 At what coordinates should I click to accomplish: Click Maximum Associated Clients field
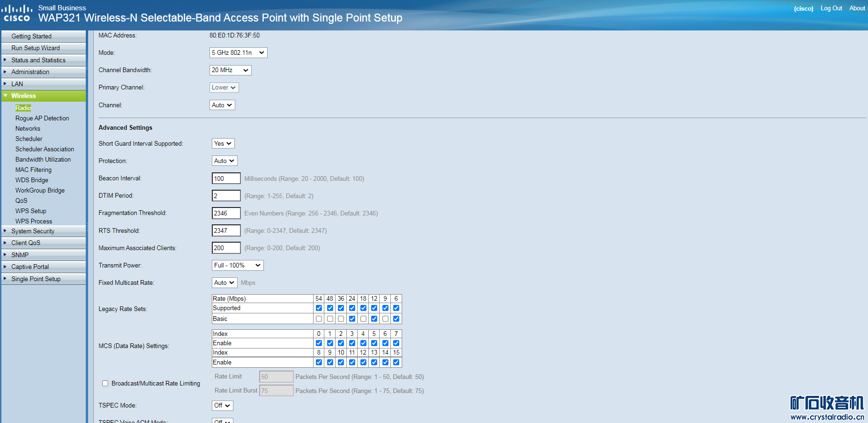pyautogui.click(x=226, y=248)
